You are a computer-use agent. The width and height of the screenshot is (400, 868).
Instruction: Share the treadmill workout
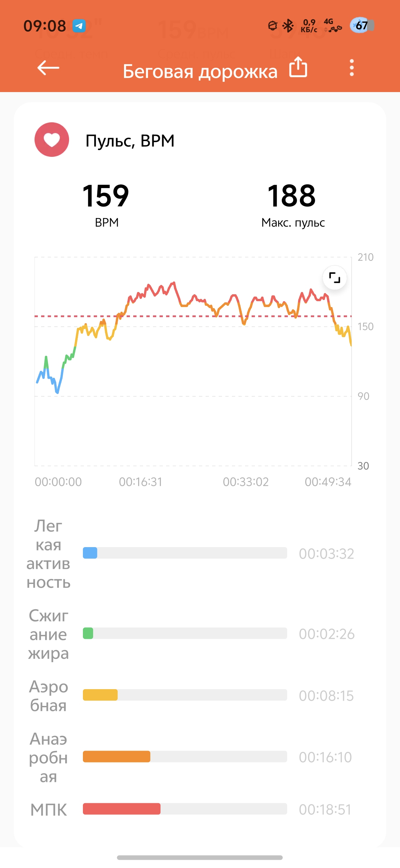(x=298, y=67)
